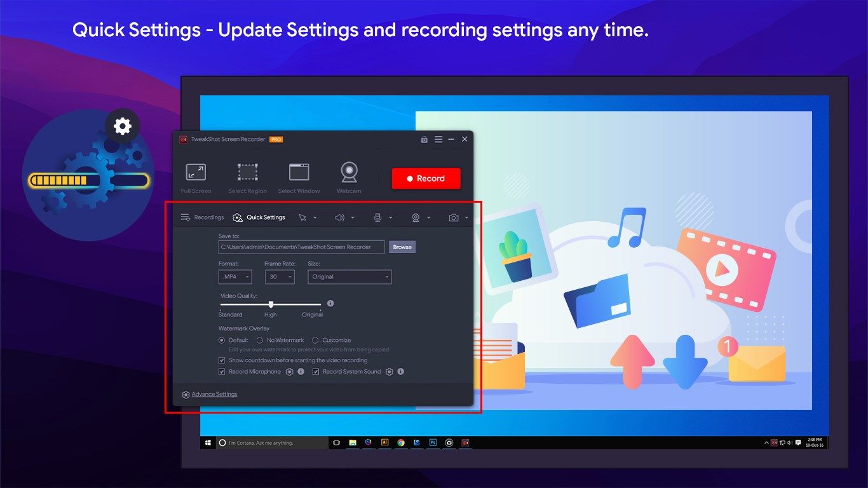The height and width of the screenshot is (488, 868).
Task: Select Default watermark radio button
Action: tap(222, 340)
